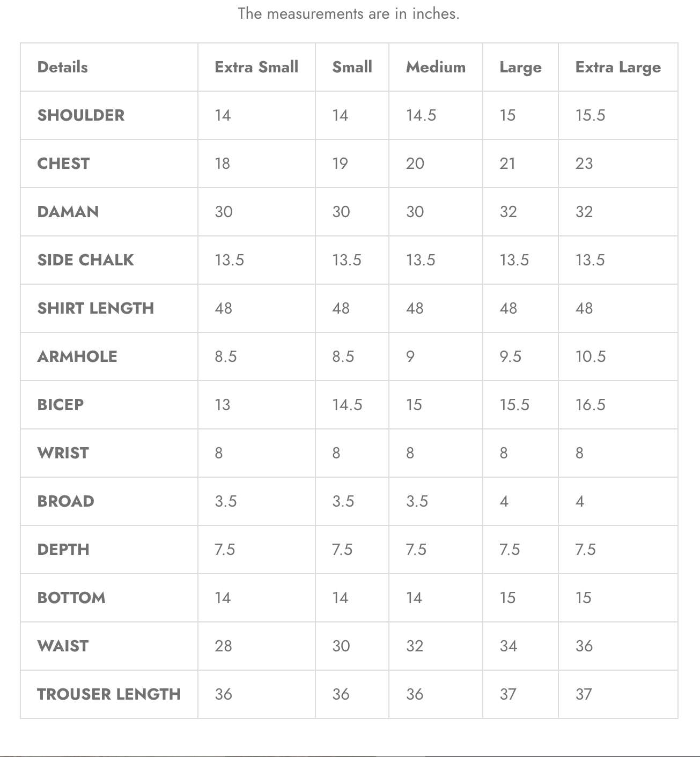Select the Large armhole value 9.5

[510, 357]
